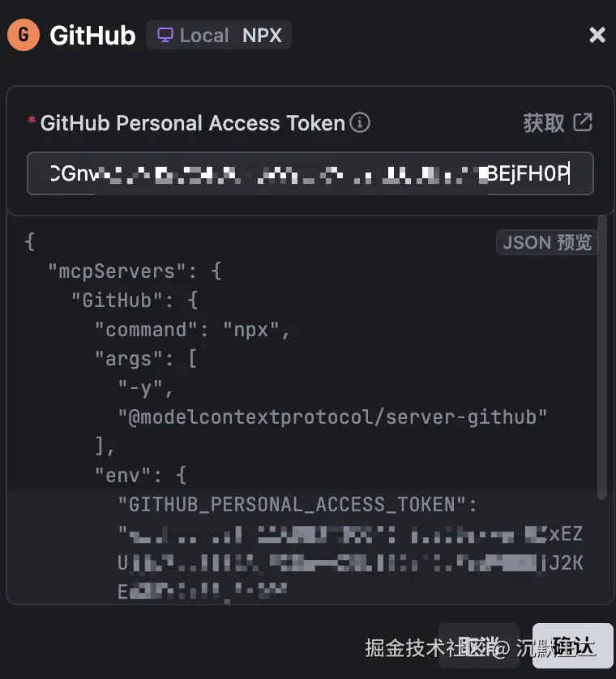Focus the GitHub Personal Access Token input field
The height and width of the screenshot is (679, 616).
click(x=310, y=173)
